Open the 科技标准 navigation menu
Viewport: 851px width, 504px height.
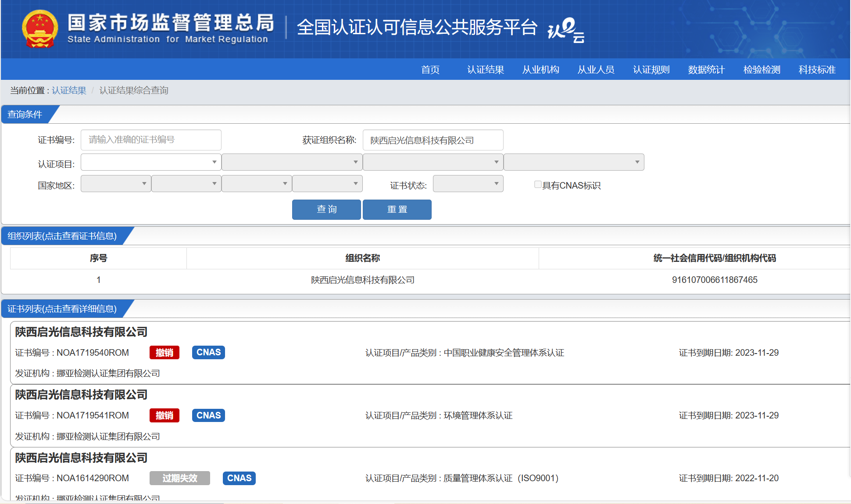pyautogui.click(x=817, y=70)
